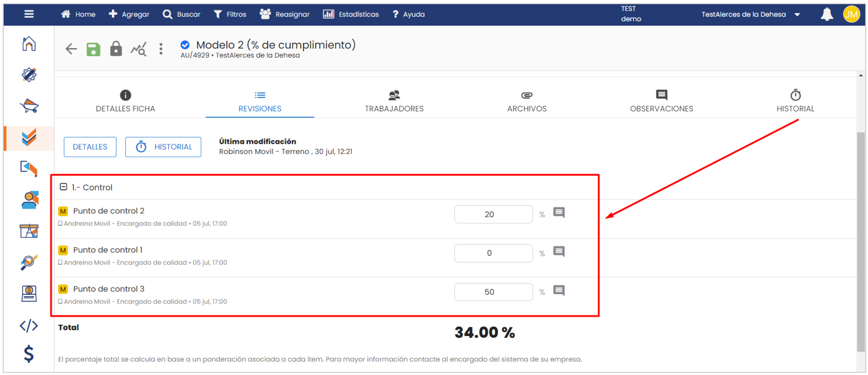
Task: Click the padlock lock icon
Action: click(x=116, y=49)
